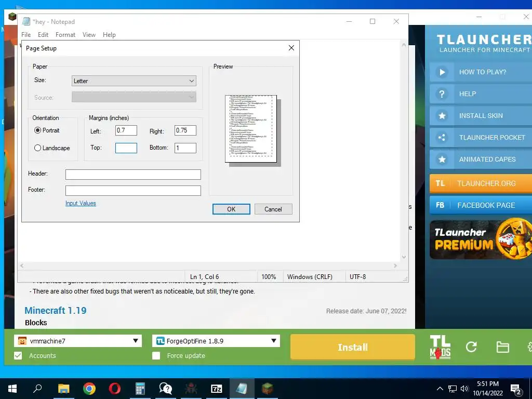
Task: Click the Right margin field
Action: click(185, 130)
